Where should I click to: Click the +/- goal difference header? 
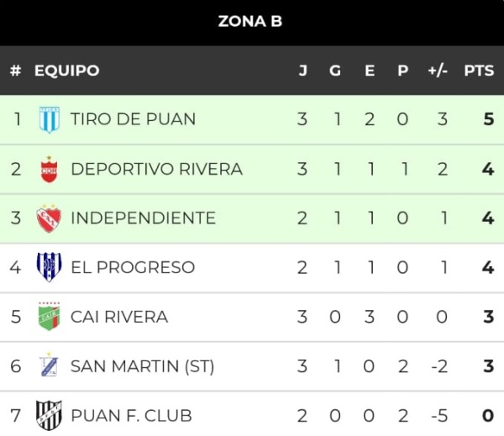click(x=438, y=71)
